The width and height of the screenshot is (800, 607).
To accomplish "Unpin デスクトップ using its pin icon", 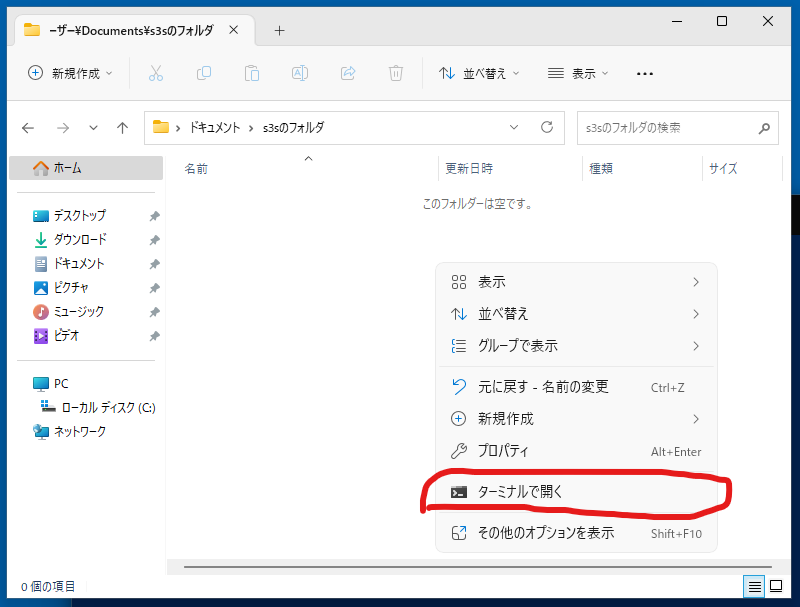I will (154, 216).
